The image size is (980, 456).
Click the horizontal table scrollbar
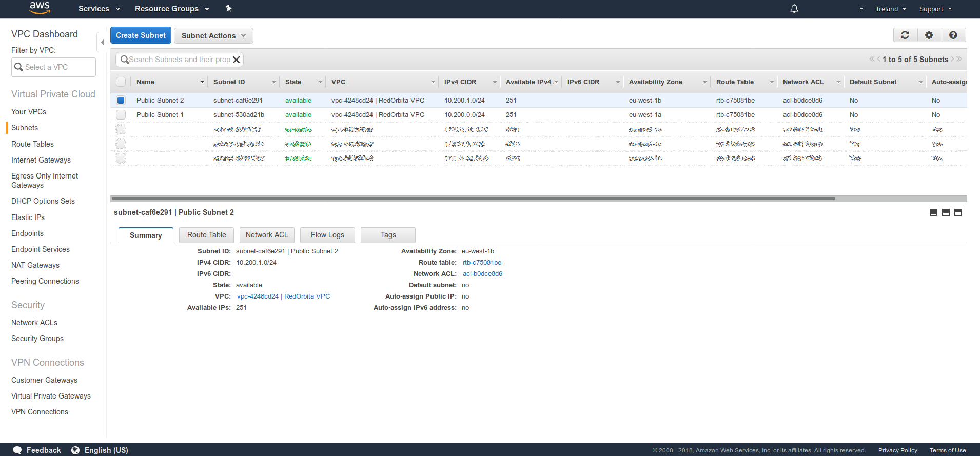click(473, 199)
